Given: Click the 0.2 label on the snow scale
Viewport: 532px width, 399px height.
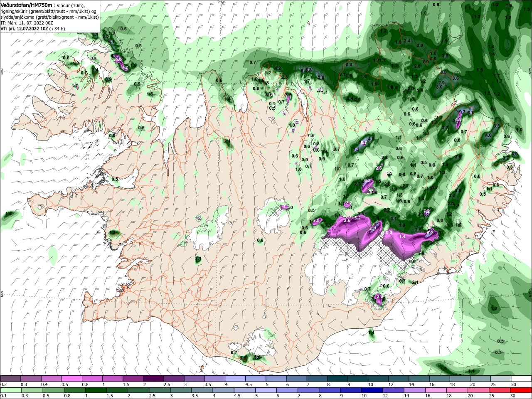Looking at the screenshot, I should [3, 384].
